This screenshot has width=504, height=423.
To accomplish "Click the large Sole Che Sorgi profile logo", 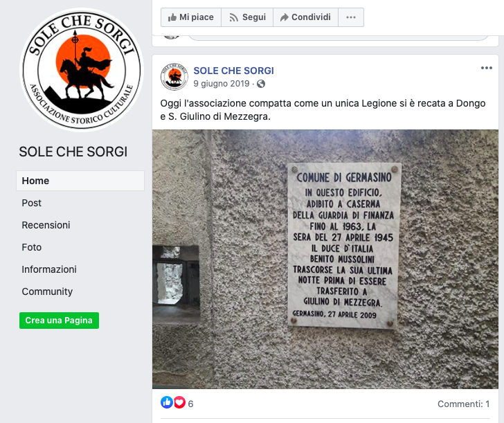I will (x=82, y=70).
